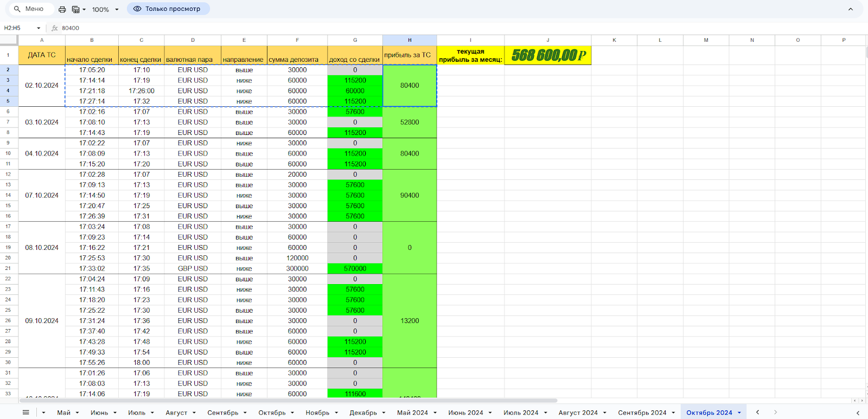The height and width of the screenshot is (419, 868).
Task: Click the vertical scrollbar on the right
Action: coord(866,53)
